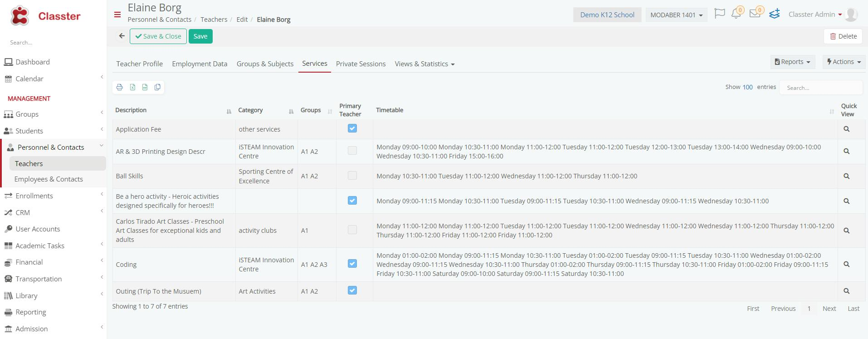Sort by Description column icon
Screen dimensions: 868x339
[x=229, y=111]
